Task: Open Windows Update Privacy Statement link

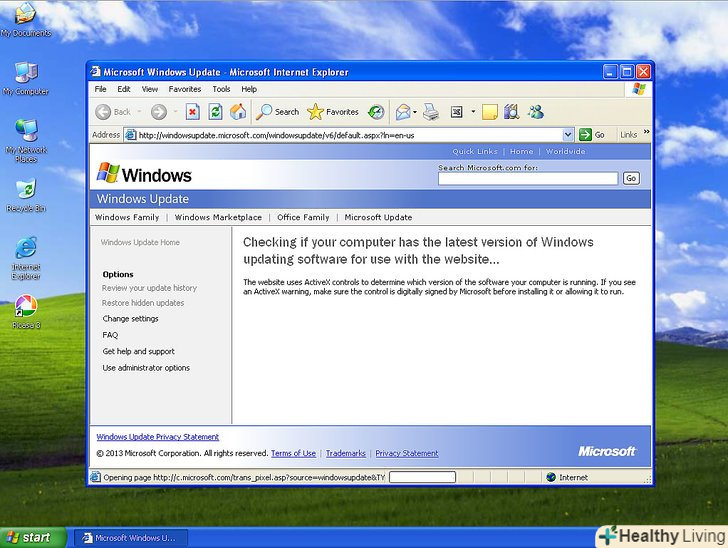Action: [x=157, y=437]
